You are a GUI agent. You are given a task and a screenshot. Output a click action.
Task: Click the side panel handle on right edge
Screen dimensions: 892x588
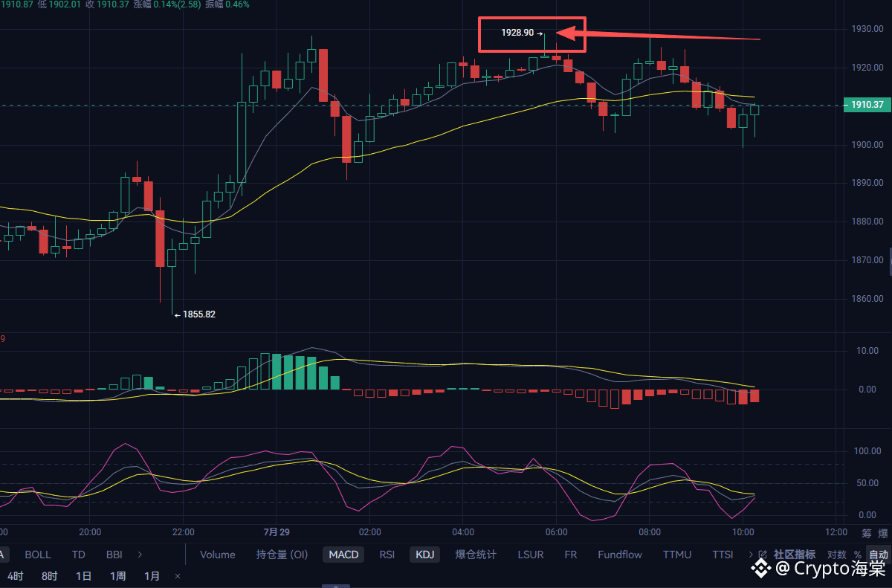click(x=889, y=260)
